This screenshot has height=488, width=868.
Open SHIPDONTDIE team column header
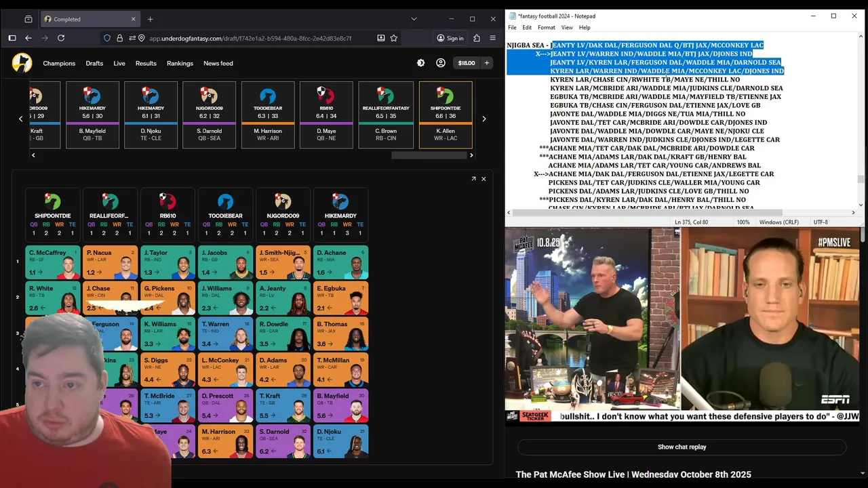(x=52, y=214)
